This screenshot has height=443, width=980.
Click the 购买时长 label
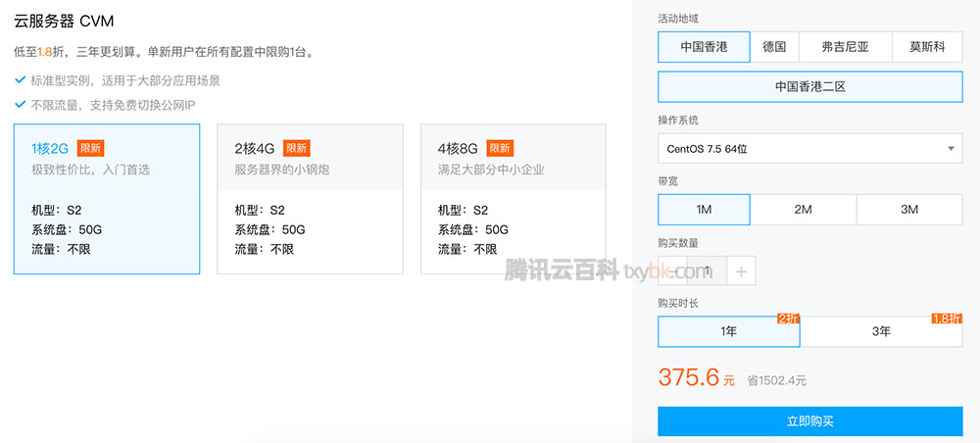point(678,303)
